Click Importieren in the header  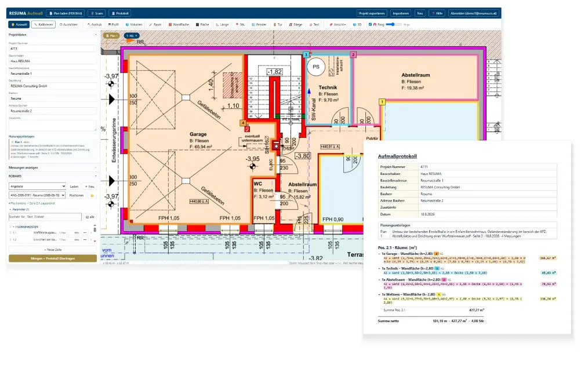401,13
